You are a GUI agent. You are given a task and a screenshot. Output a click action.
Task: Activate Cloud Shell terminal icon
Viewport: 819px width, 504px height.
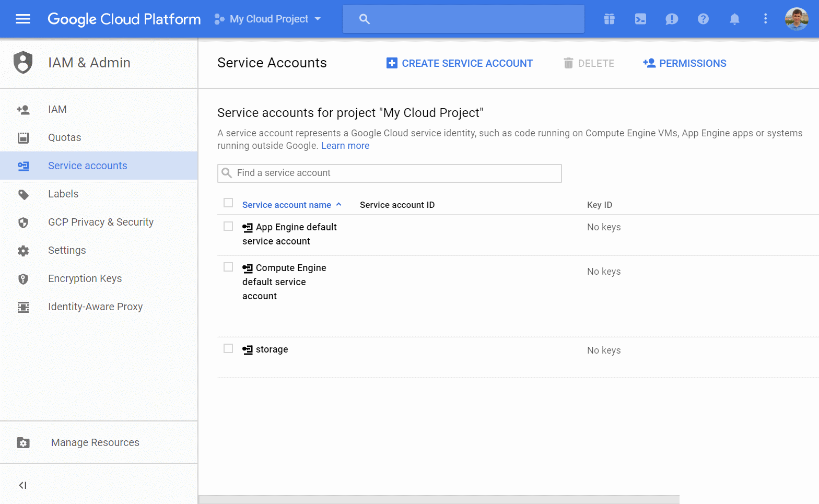(640, 19)
